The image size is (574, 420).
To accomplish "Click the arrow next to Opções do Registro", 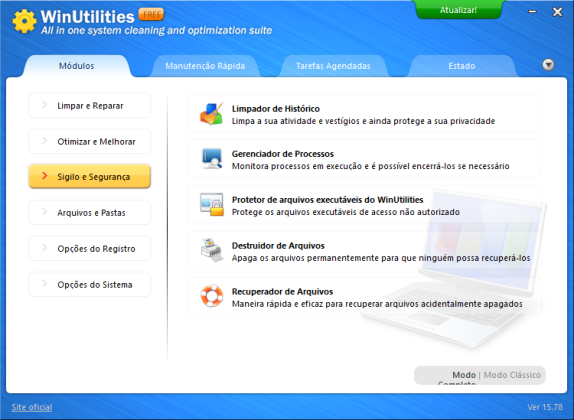I will pyautogui.click(x=44, y=248).
